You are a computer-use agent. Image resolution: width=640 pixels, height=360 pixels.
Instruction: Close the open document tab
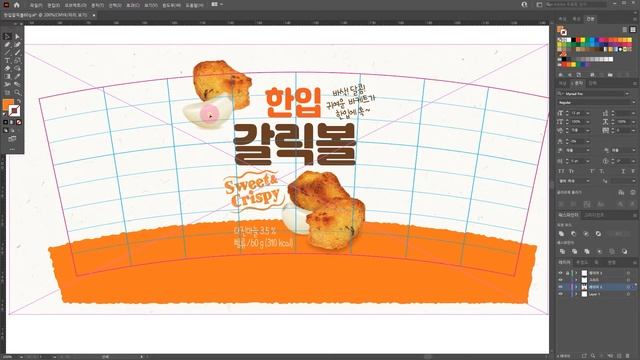pos(94,15)
